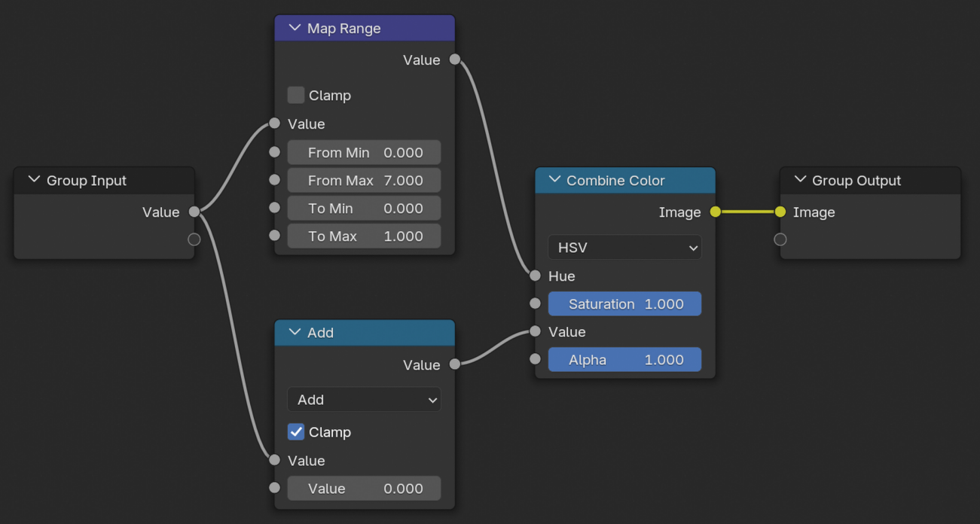
Task: Collapse the Map Range node with its chevron
Action: pos(293,27)
